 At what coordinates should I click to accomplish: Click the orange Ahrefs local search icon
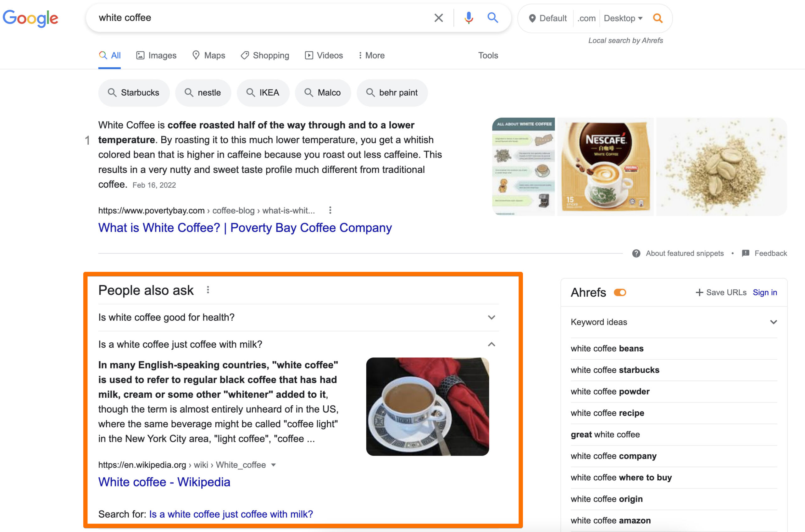658,18
